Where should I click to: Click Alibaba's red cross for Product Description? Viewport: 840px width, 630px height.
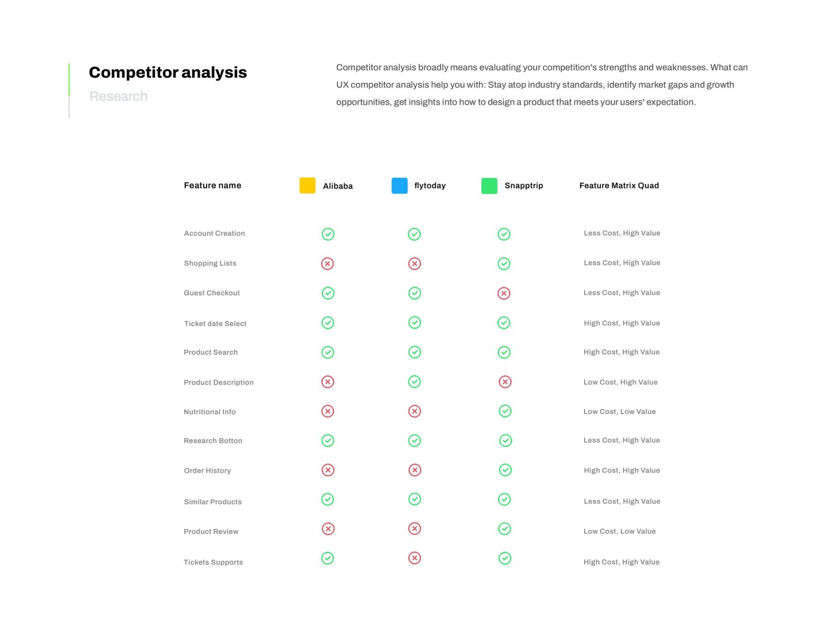(x=328, y=382)
